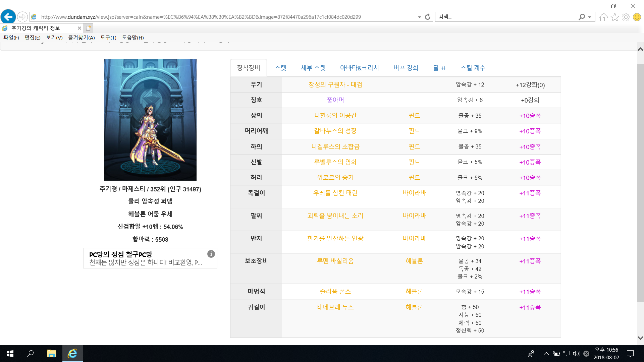Click 헤블론 set label in 마법석 row

(x=414, y=291)
